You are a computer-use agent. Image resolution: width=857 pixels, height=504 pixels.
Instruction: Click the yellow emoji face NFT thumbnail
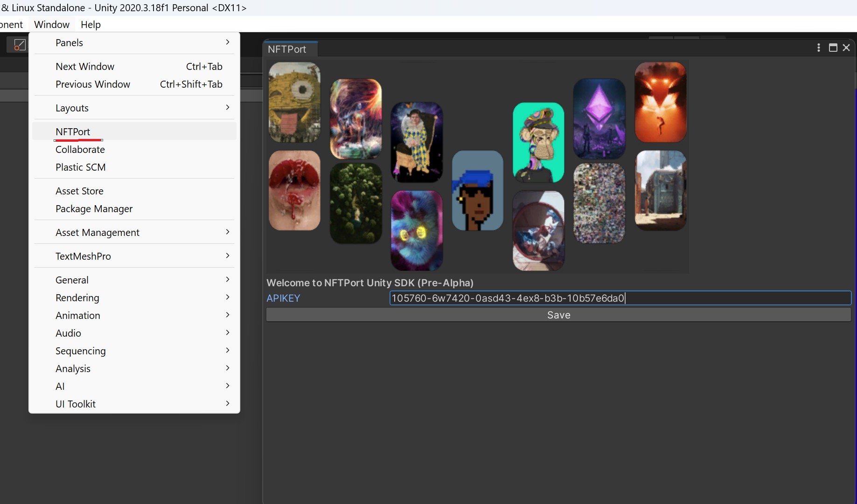tap(294, 102)
